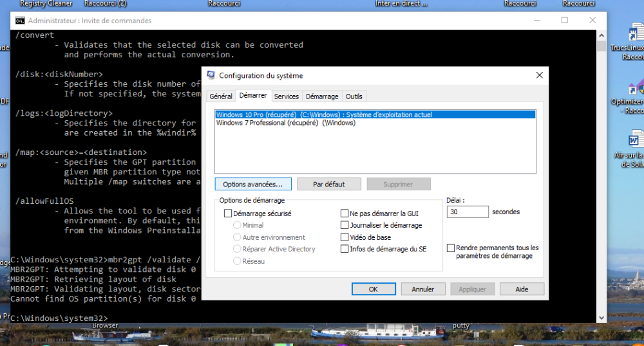Click the putty desktop icon label
This screenshot has width=644, height=346.
pos(461,326)
